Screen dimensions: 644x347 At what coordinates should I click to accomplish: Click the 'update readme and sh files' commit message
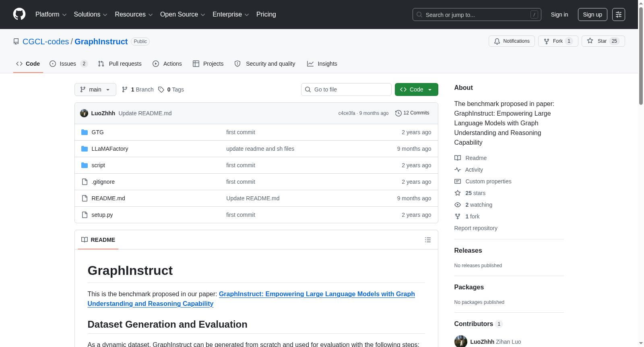[x=260, y=149]
